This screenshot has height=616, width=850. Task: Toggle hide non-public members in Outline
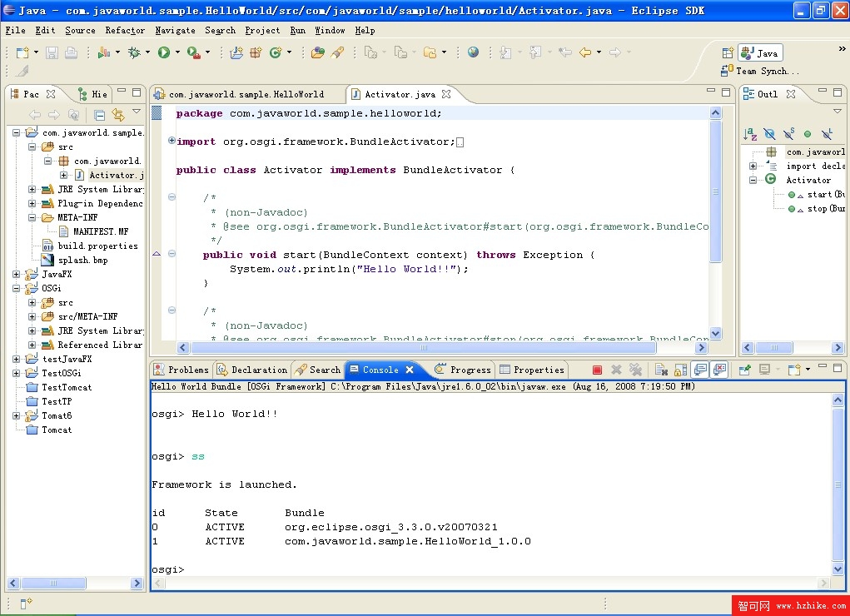808,134
